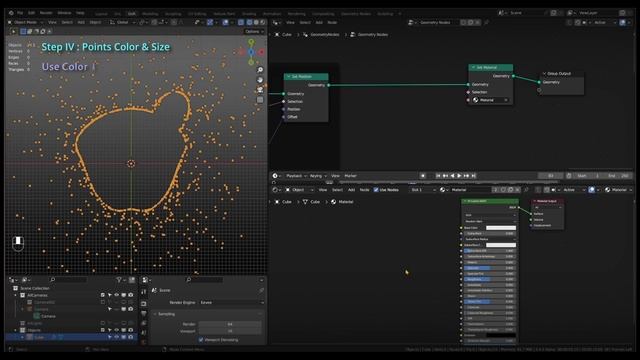Click the Material breadcrumb icon in the shader editor
640x360 pixels.
point(333,202)
